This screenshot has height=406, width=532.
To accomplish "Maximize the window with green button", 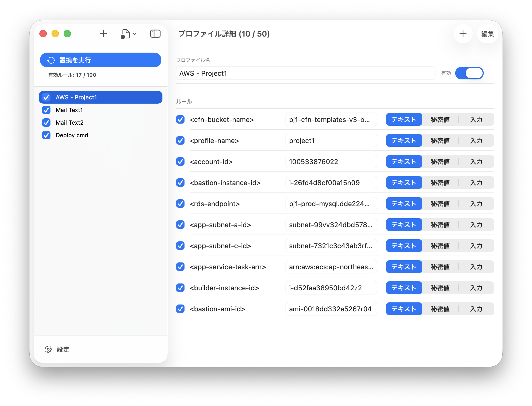I will 67,34.
